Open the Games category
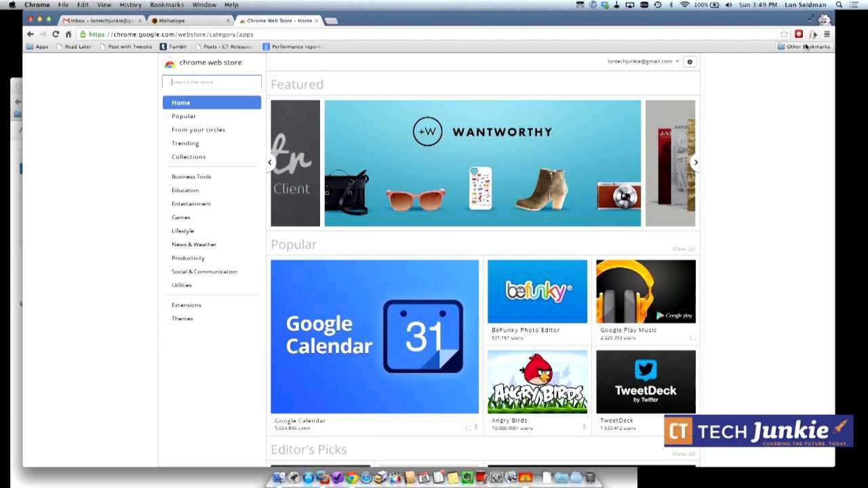This screenshot has width=868, height=488. click(181, 217)
